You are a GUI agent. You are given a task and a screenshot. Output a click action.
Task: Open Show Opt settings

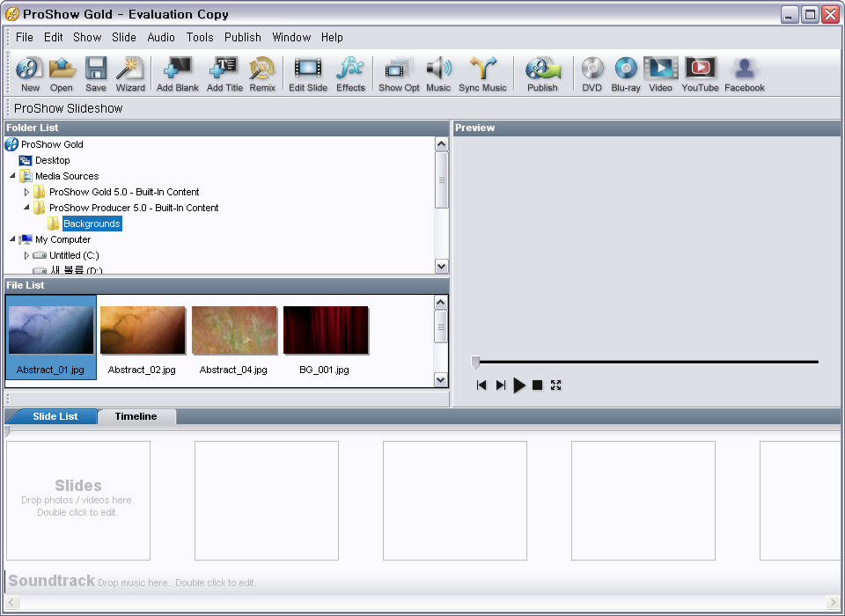398,74
